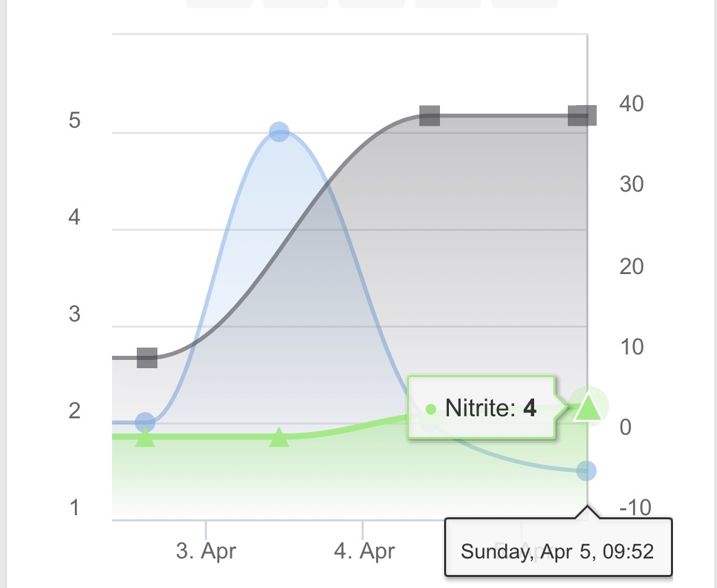Select the 3. Apr axis label
The height and width of the screenshot is (588, 717).
[x=206, y=550]
